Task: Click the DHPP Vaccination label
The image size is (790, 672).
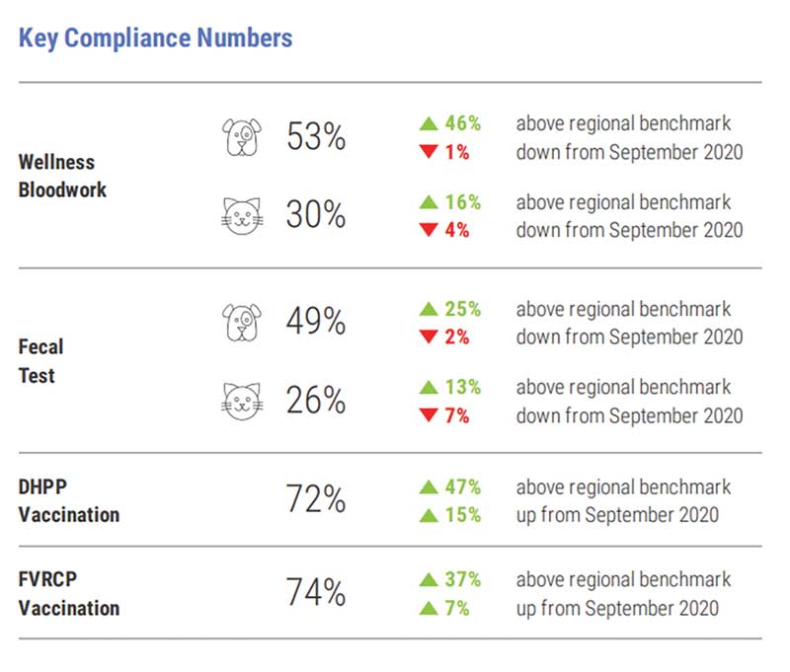Action: (x=69, y=501)
